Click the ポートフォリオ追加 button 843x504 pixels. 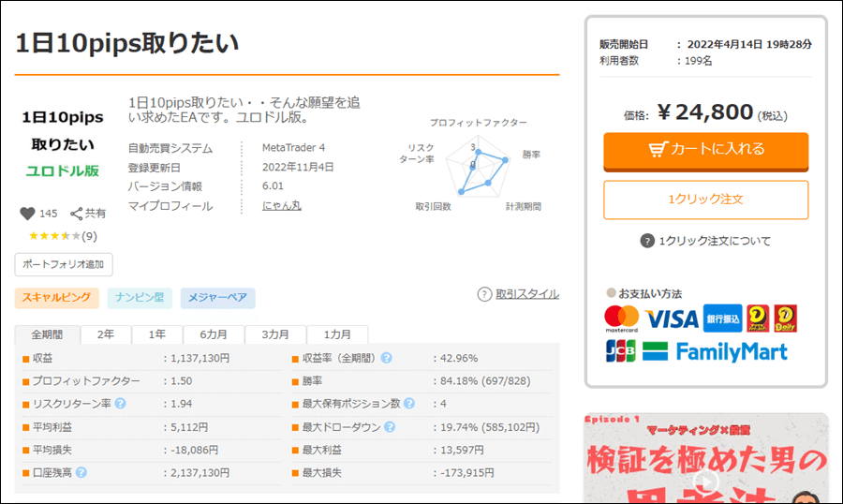tap(64, 264)
